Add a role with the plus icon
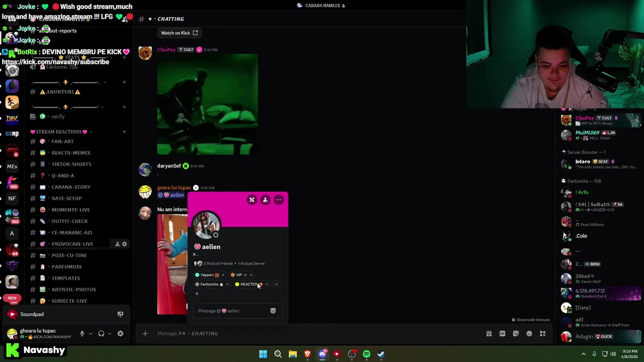 pyautogui.click(x=197, y=294)
